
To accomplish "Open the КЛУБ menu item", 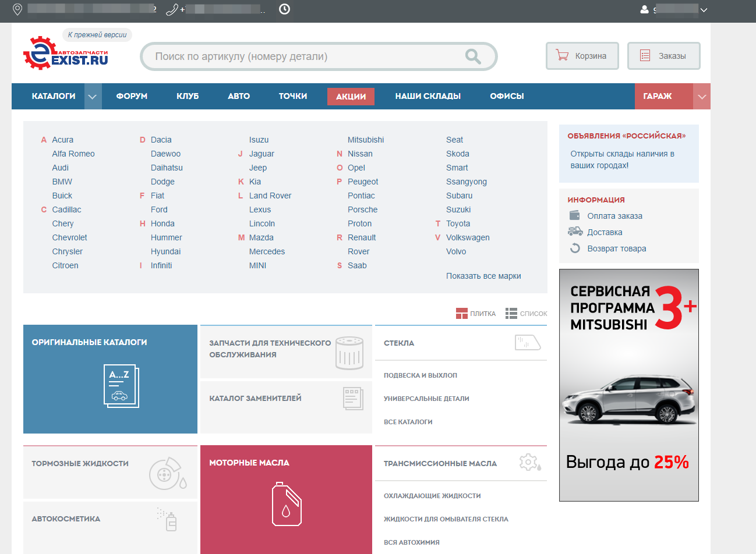I will [x=188, y=97].
